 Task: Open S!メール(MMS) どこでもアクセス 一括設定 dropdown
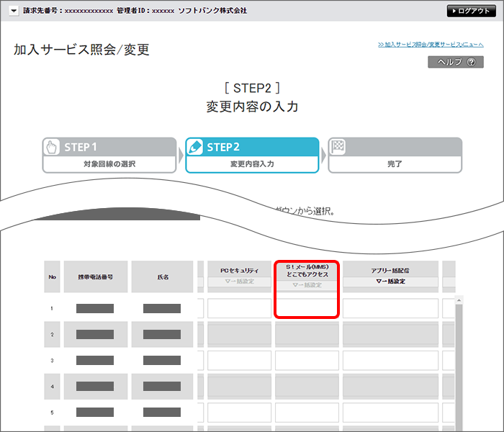tap(307, 285)
